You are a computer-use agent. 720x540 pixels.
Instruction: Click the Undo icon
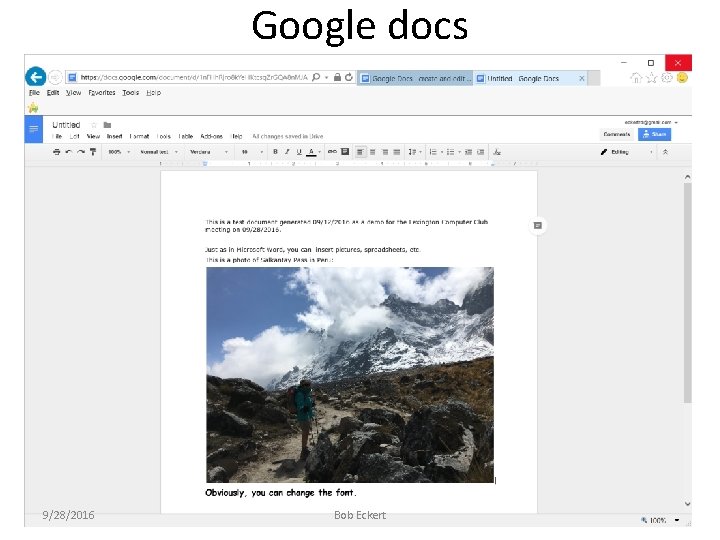point(68,152)
